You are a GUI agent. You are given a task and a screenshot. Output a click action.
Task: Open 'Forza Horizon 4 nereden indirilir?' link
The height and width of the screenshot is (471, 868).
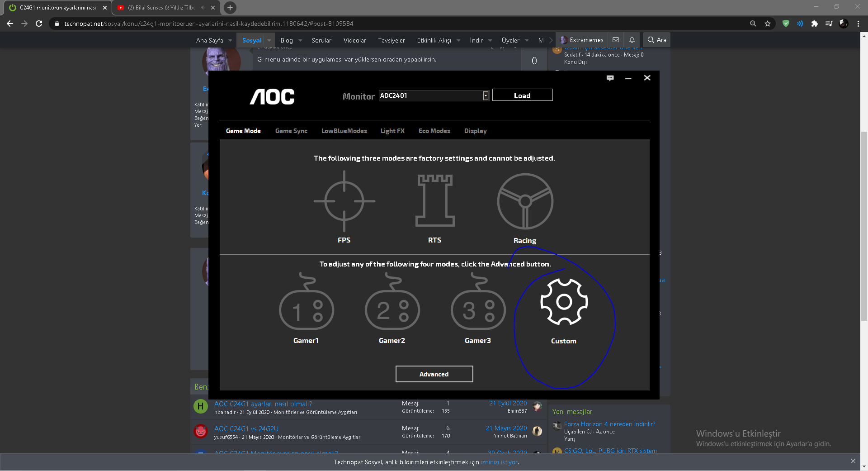pyautogui.click(x=609, y=424)
